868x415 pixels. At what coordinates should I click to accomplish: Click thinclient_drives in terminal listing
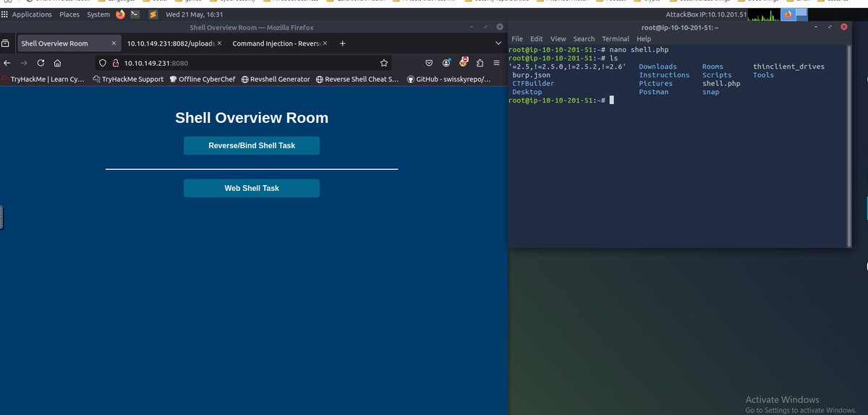(x=788, y=67)
